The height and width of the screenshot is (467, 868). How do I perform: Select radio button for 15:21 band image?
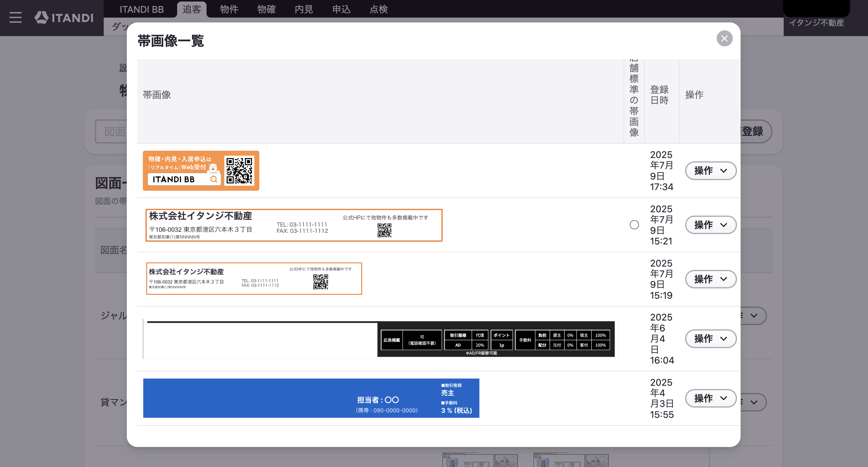click(x=634, y=225)
